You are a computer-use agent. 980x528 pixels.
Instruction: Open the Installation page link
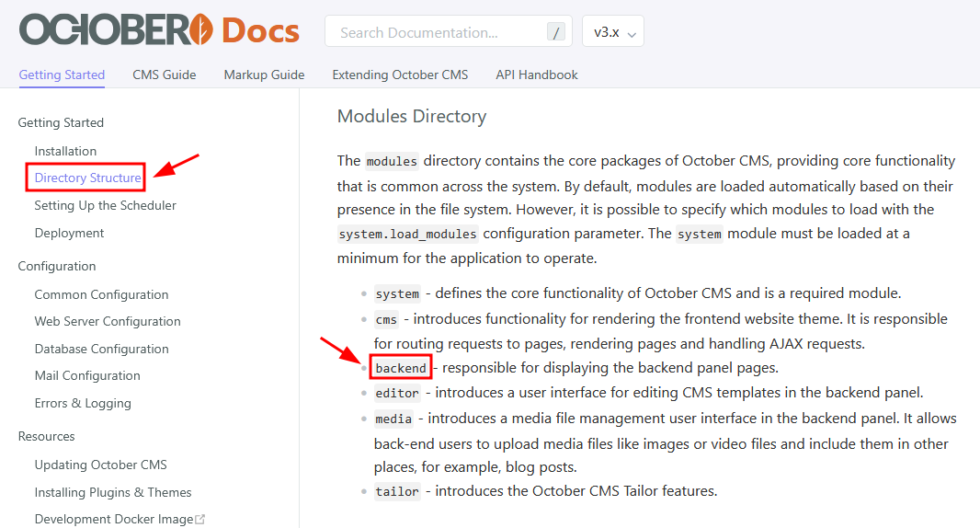(65, 151)
